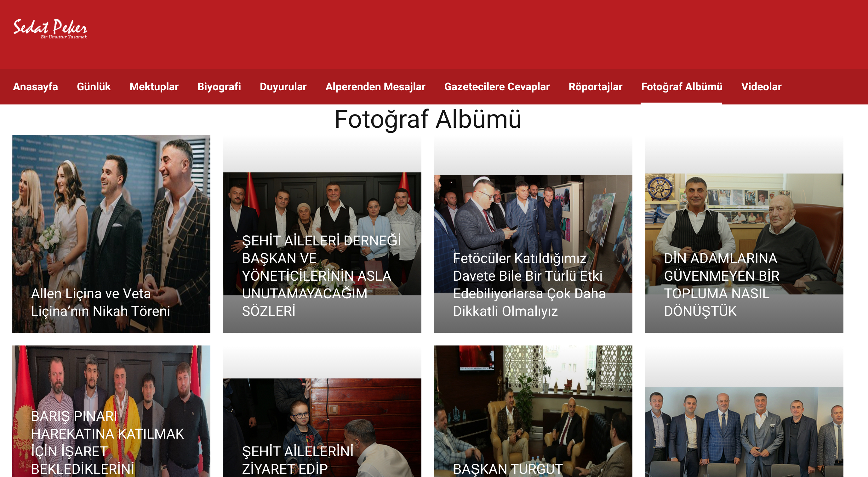Image resolution: width=868 pixels, height=477 pixels.
Task: Open the Duyurular section
Action: point(283,87)
